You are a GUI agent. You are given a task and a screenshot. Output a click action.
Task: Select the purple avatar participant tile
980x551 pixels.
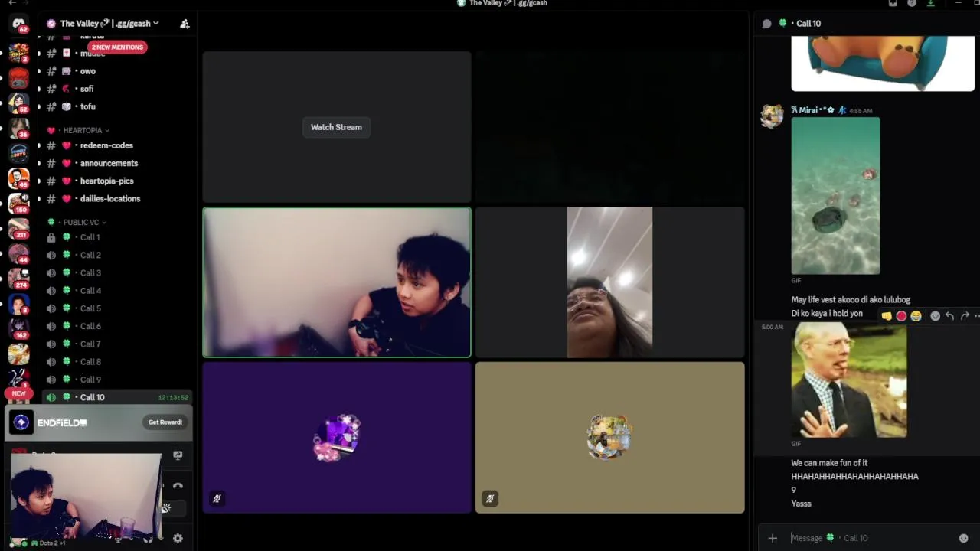tap(337, 438)
